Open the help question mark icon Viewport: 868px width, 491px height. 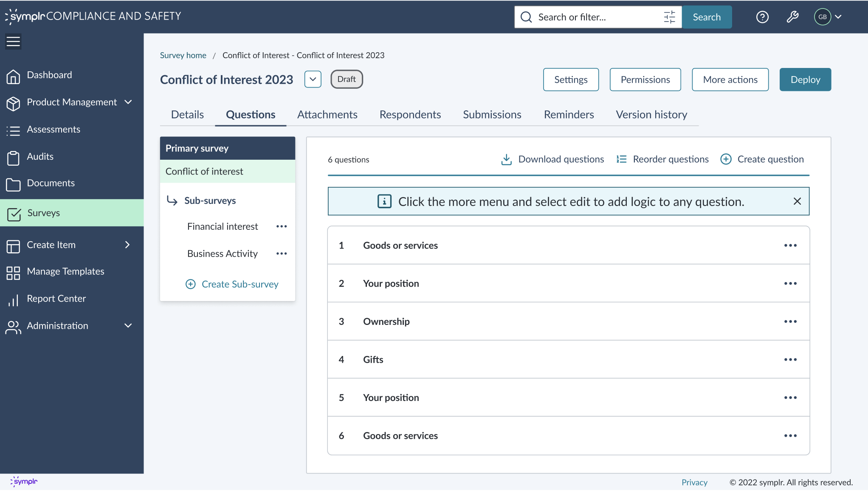[762, 17]
